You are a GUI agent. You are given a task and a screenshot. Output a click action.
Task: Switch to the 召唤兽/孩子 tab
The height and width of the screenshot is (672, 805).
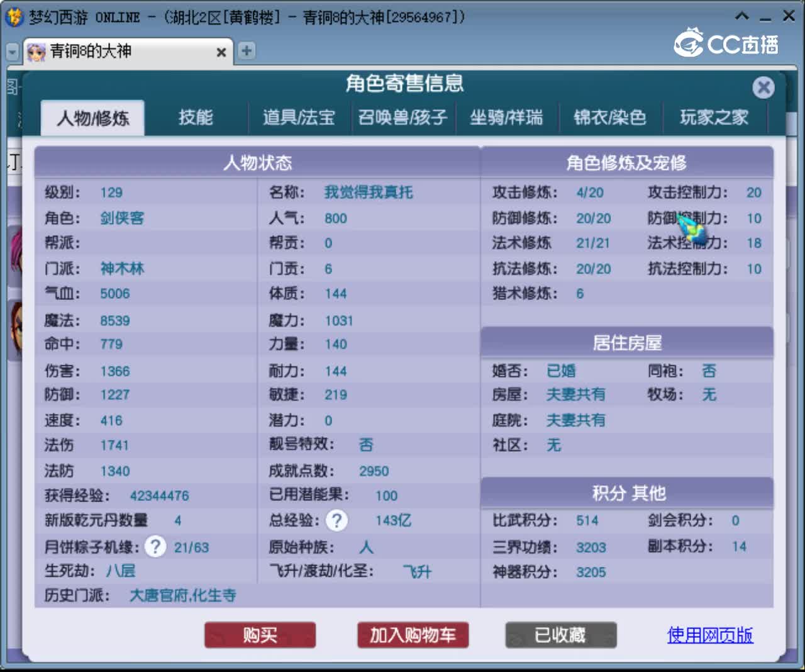[402, 118]
